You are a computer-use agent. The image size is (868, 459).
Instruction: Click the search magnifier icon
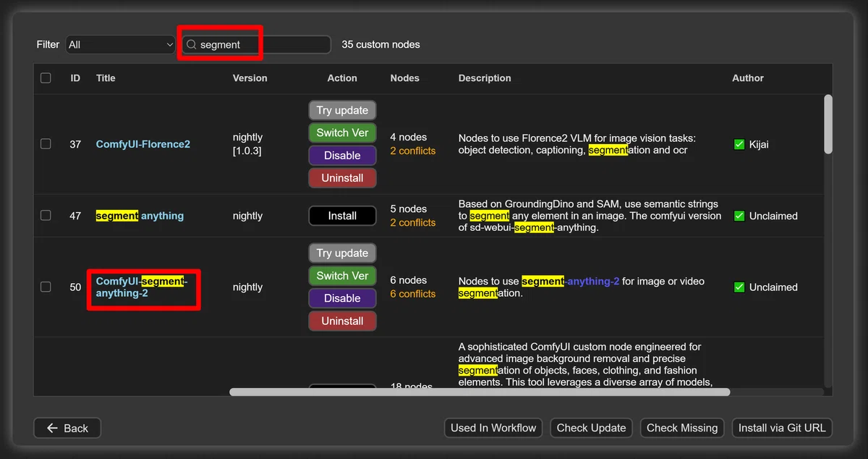pyautogui.click(x=192, y=45)
